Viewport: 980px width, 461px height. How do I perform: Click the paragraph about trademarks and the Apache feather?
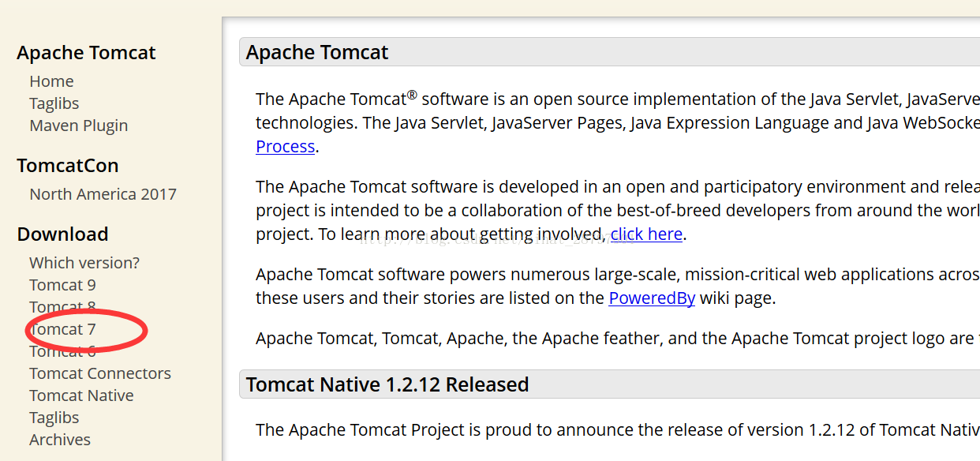(x=618, y=339)
